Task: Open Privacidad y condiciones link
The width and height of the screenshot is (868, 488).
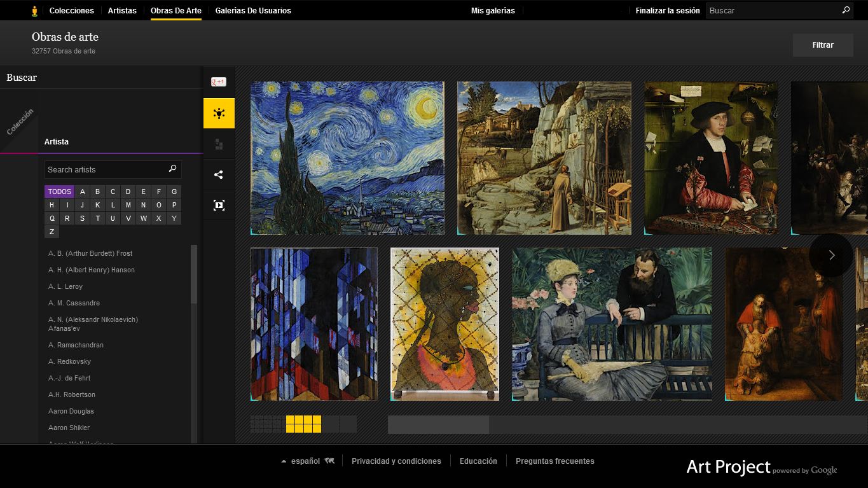Action: pos(396,461)
